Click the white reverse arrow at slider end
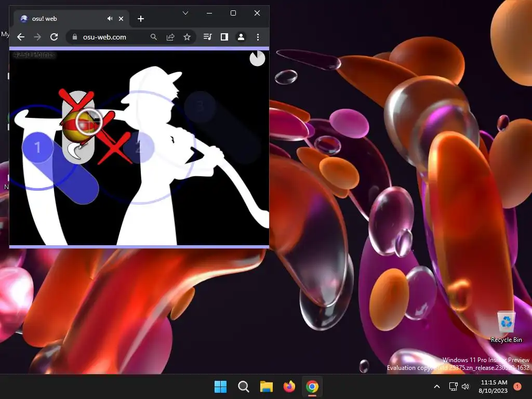Screen dimensions: 532x399 pos(75,151)
